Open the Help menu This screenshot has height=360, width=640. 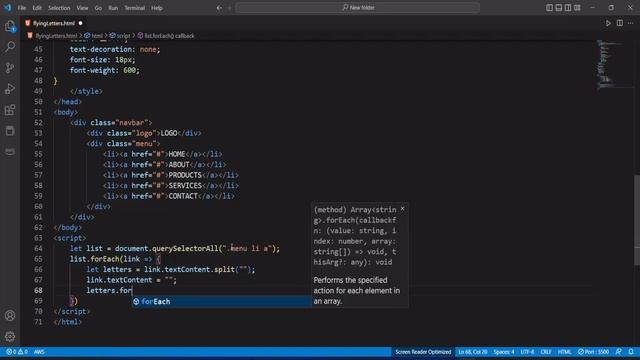coord(157,8)
